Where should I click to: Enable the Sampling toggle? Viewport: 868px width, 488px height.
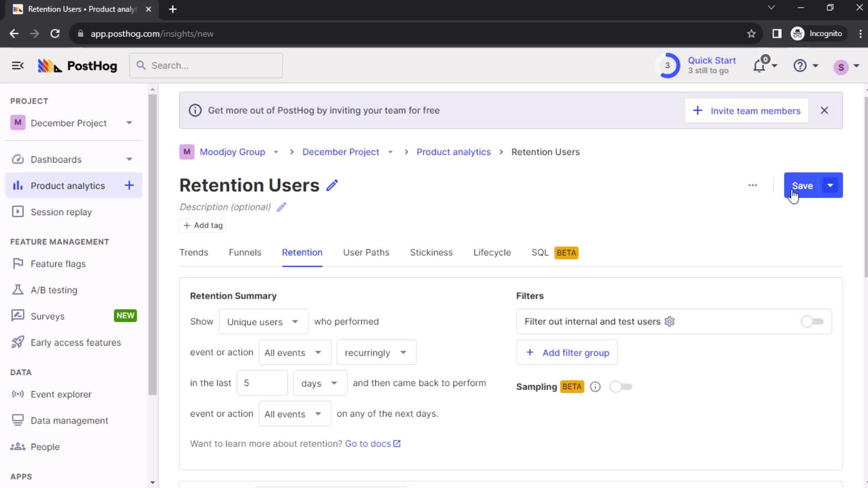tap(621, 387)
